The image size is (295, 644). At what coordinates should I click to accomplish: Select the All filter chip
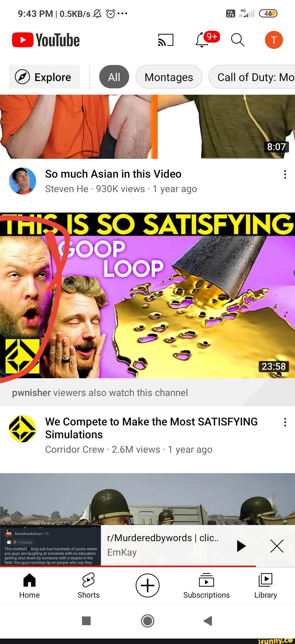click(114, 77)
